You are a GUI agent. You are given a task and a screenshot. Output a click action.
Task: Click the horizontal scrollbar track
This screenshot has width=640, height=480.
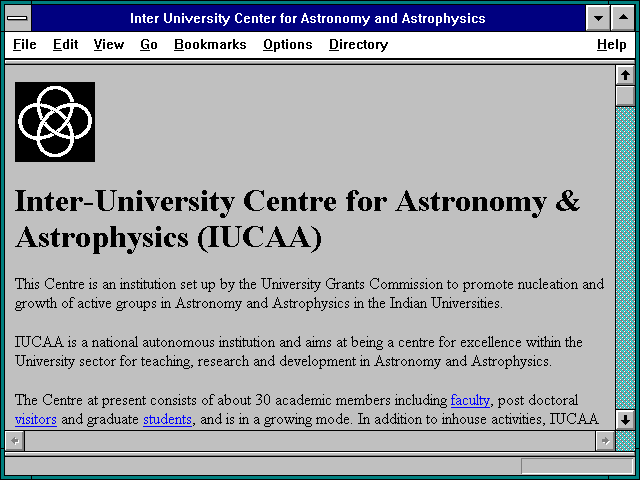[x=310, y=441]
